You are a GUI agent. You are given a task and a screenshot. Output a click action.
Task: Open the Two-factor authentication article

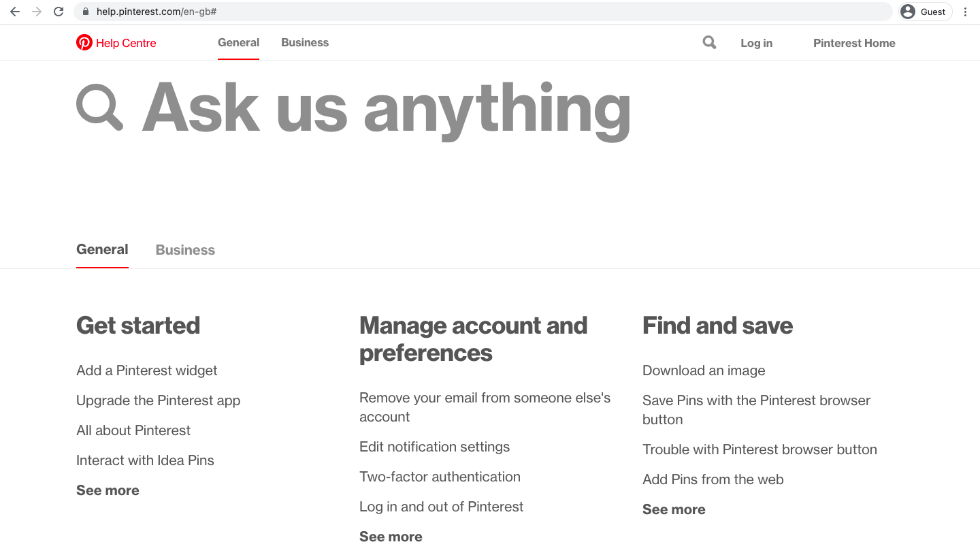coord(440,477)
